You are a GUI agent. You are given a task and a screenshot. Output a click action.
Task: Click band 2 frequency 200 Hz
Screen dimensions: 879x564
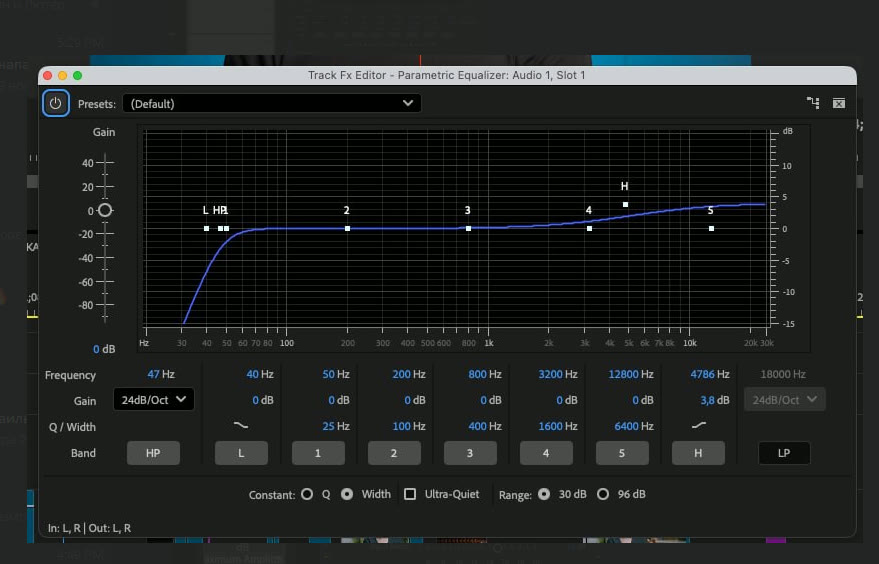coord(409,374)
